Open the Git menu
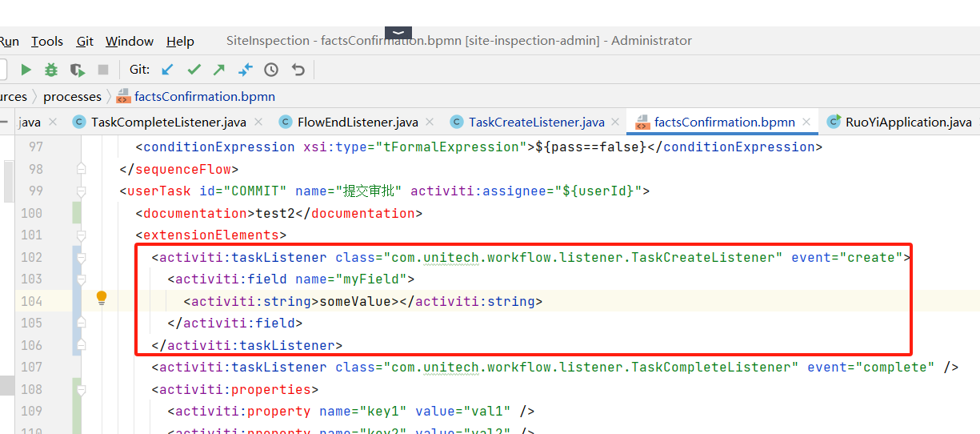The image size is (980, 434). [85, 41]
